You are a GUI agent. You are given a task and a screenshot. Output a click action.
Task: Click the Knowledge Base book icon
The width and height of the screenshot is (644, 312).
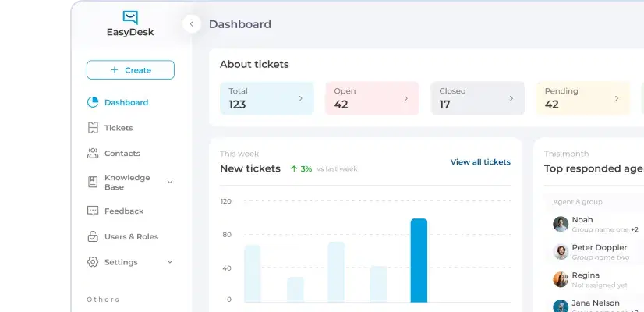pos(93,182)
